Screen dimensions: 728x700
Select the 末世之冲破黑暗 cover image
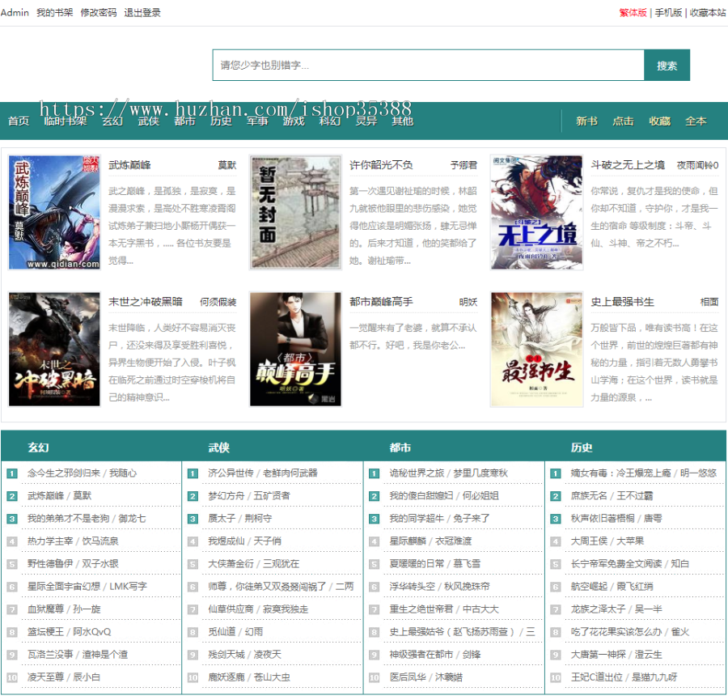tap(54, 349)
